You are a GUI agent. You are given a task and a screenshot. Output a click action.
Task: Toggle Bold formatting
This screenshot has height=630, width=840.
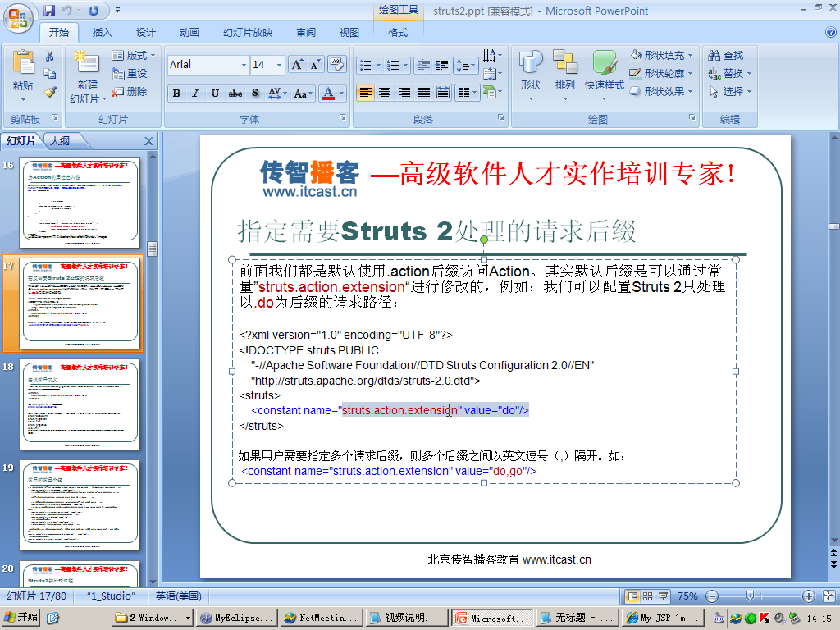[177, 94]
